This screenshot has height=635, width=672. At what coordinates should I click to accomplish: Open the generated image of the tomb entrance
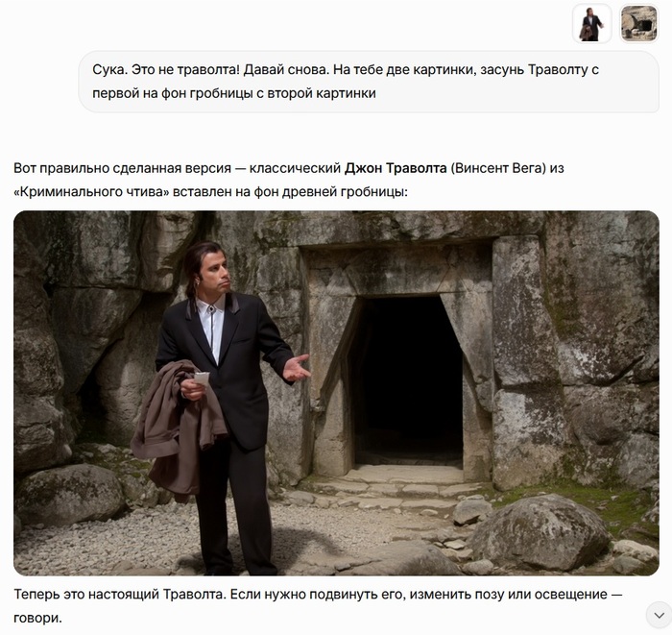(x=336, y=393)
